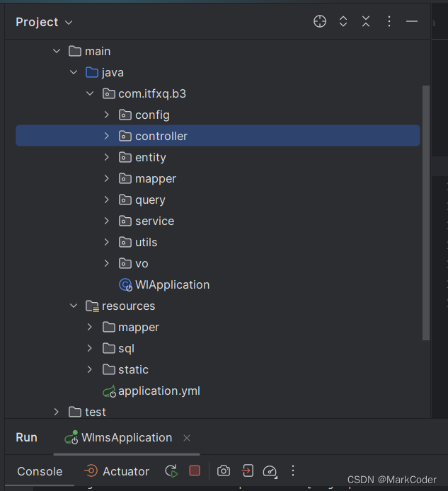Open the application.yml file

tap(159, 391)
